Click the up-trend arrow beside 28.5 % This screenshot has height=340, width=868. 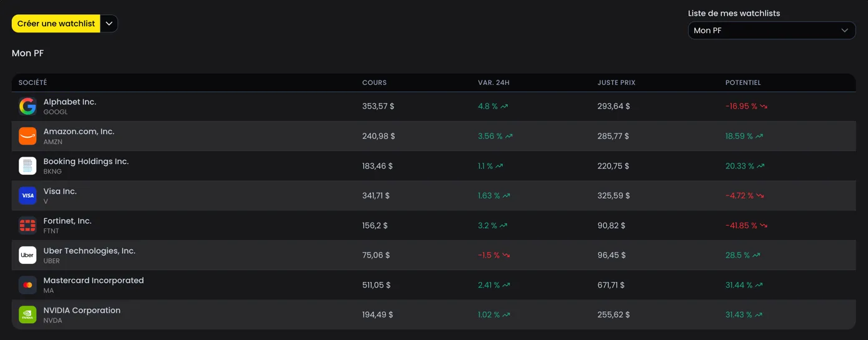click(756, 255)
